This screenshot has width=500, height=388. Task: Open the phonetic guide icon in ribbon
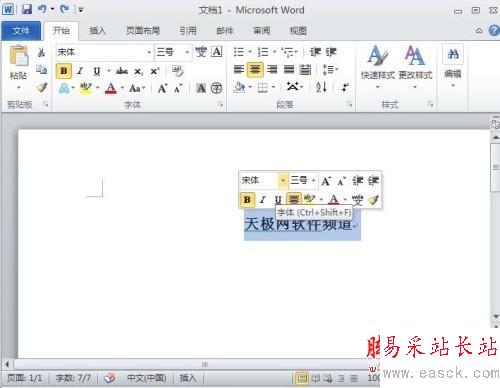[201, 52]
